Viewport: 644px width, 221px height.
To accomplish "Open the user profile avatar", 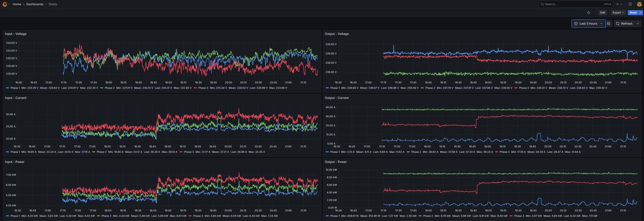I will coord(639,4).
